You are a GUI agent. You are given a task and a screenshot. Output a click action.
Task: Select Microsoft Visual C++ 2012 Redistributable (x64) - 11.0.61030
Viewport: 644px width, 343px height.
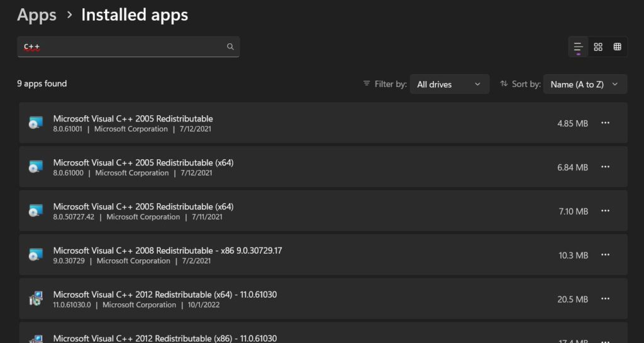point(165,295)
